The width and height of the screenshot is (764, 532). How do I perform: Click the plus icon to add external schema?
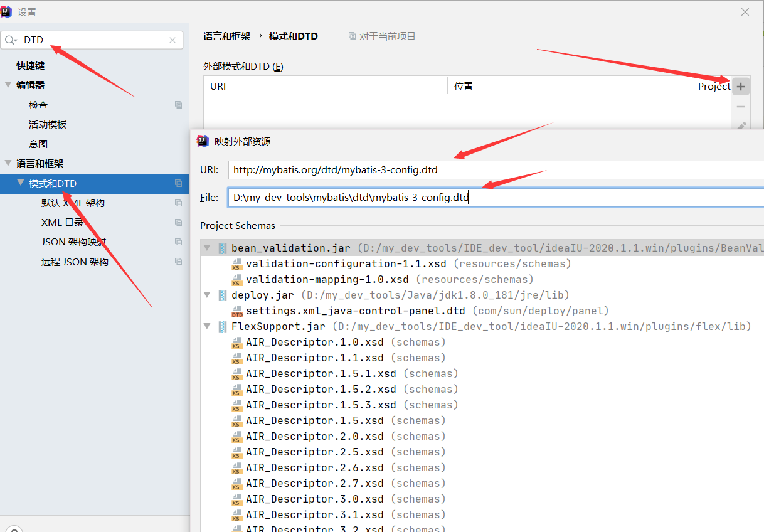(x=741, y=87)
